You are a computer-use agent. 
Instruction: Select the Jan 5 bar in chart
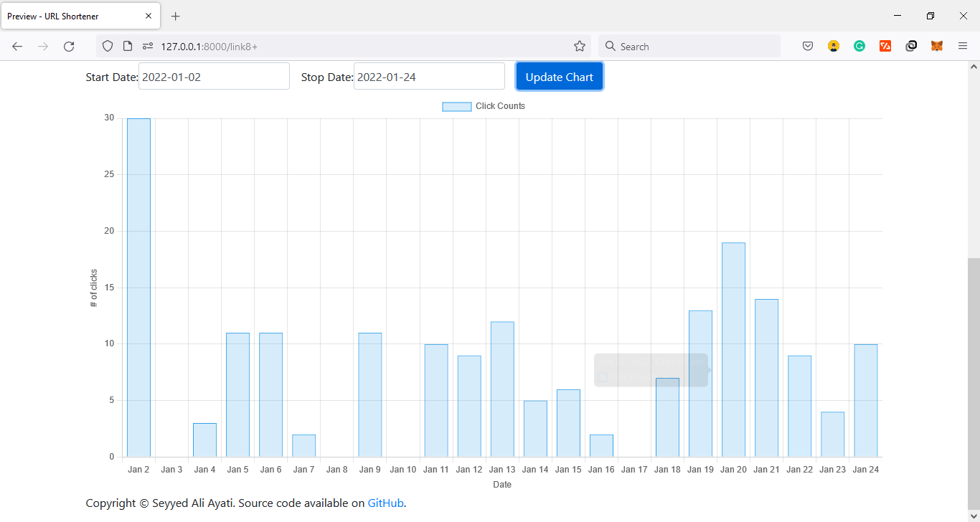237,395
